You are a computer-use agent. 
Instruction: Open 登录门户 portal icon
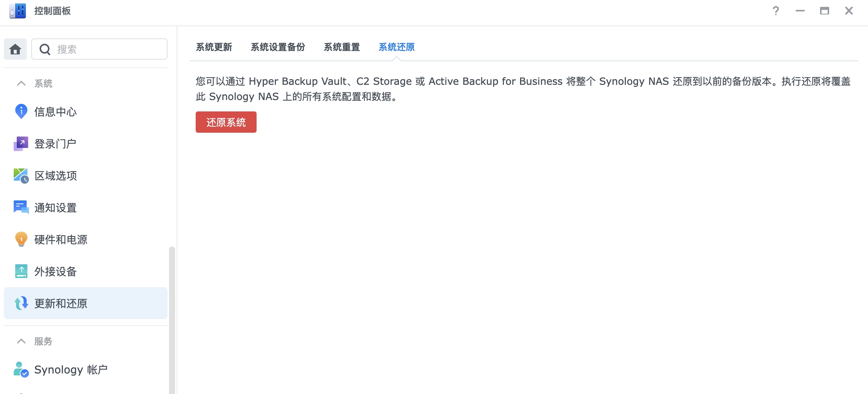(21, 144)
